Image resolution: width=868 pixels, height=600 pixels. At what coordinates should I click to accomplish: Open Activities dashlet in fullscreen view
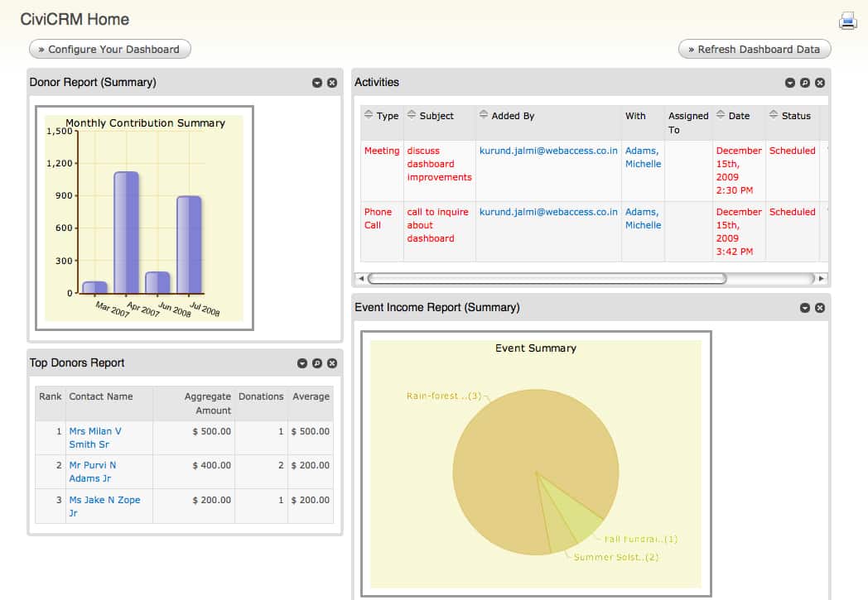tap(805, 83)
